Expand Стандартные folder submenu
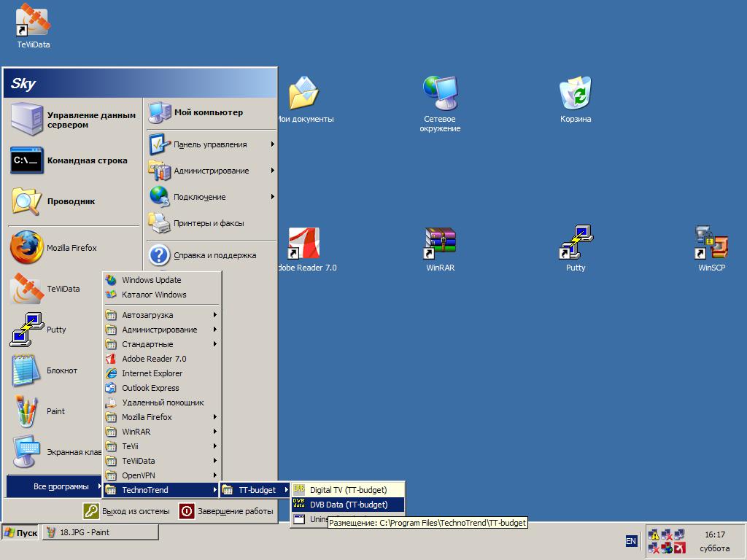Screen dimensions: 747x560 (162, 344)
